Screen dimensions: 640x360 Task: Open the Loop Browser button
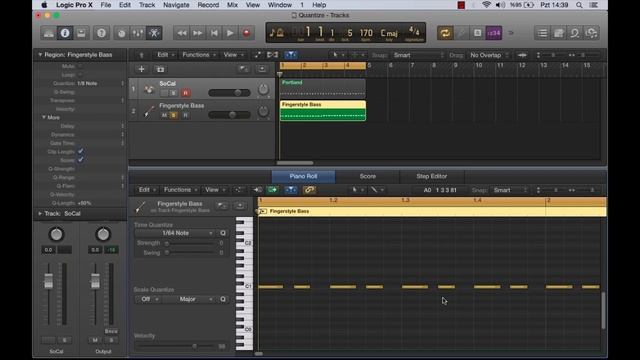575,33
